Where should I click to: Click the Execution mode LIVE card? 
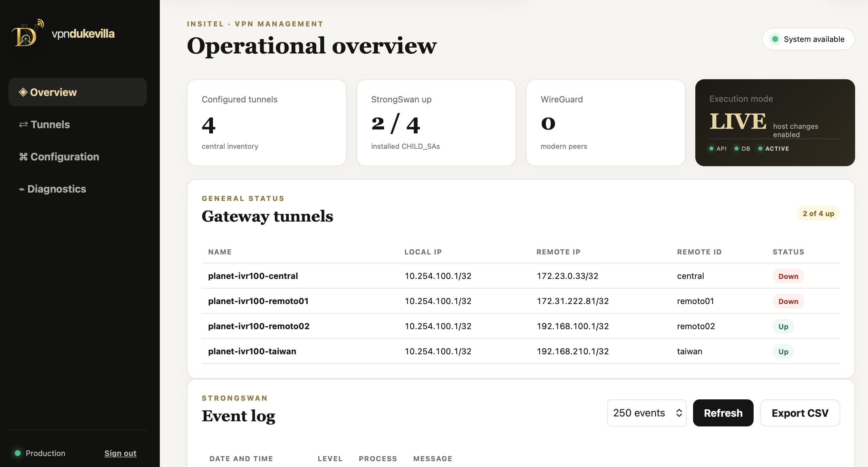[775, 123]
